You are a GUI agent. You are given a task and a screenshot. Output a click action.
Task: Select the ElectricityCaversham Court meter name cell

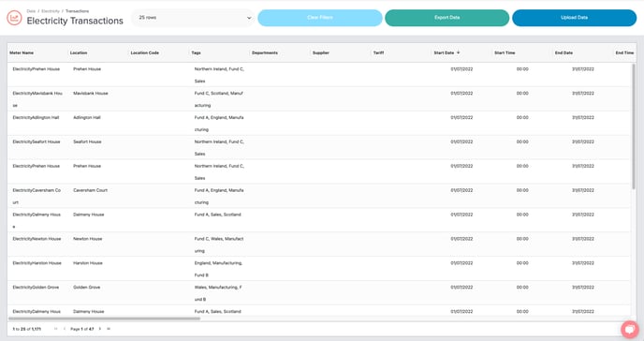(x=37, y=196)
